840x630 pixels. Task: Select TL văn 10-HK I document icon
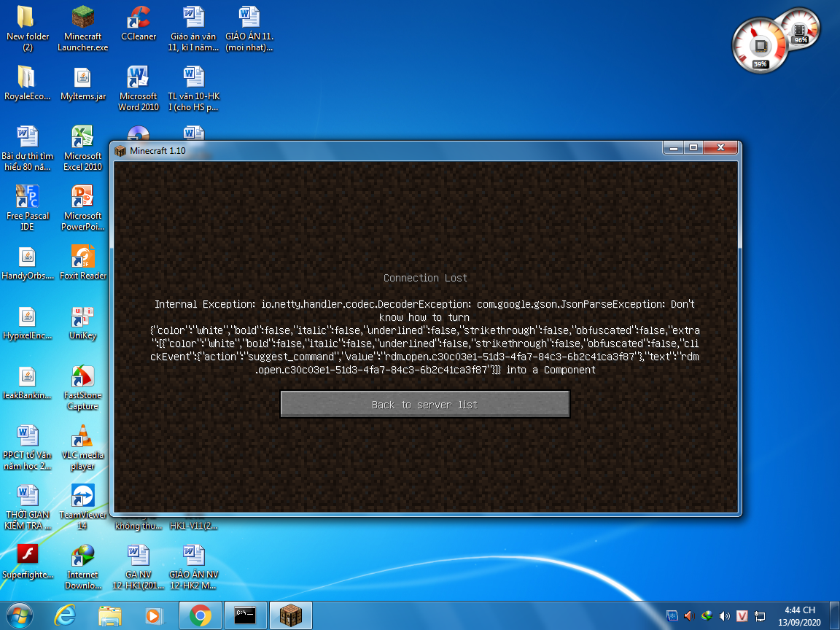193,88
